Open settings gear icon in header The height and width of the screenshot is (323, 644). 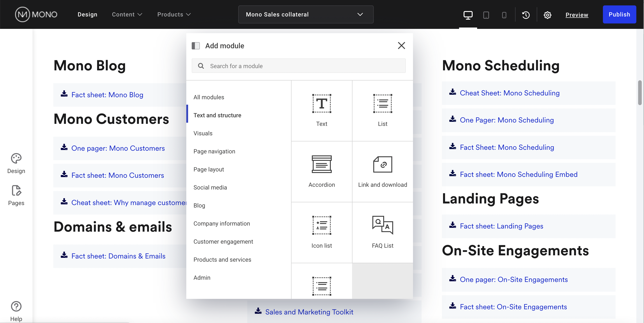pos(547,15)
